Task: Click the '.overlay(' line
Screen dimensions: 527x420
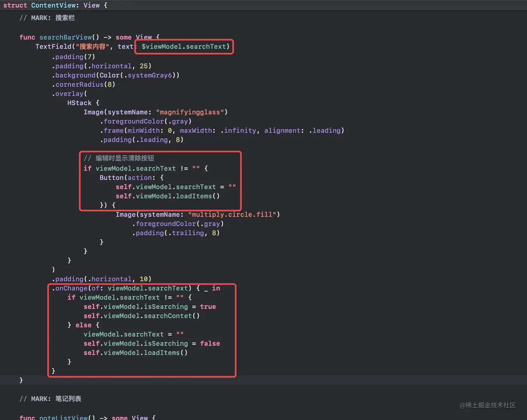Action: click(x=70, y=94)
